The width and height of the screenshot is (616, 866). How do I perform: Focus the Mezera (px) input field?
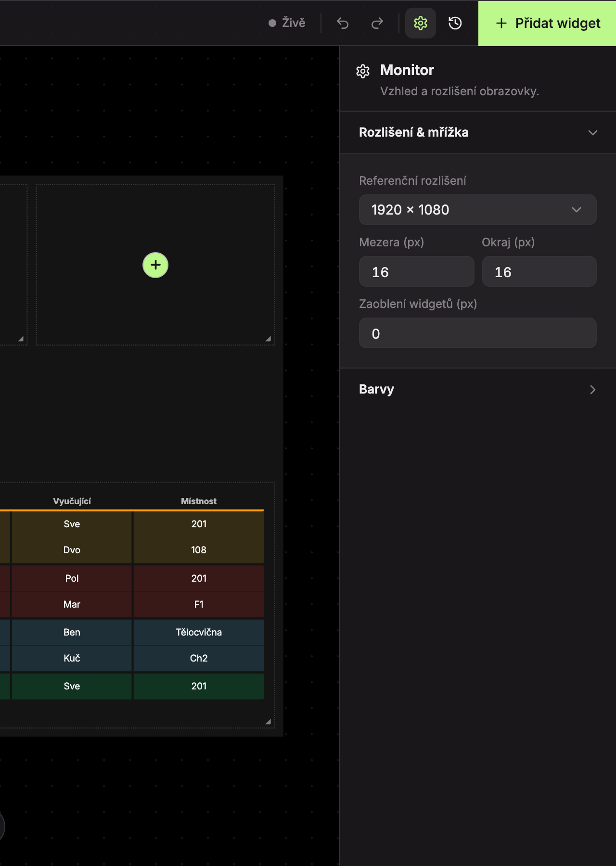point(417,271)
